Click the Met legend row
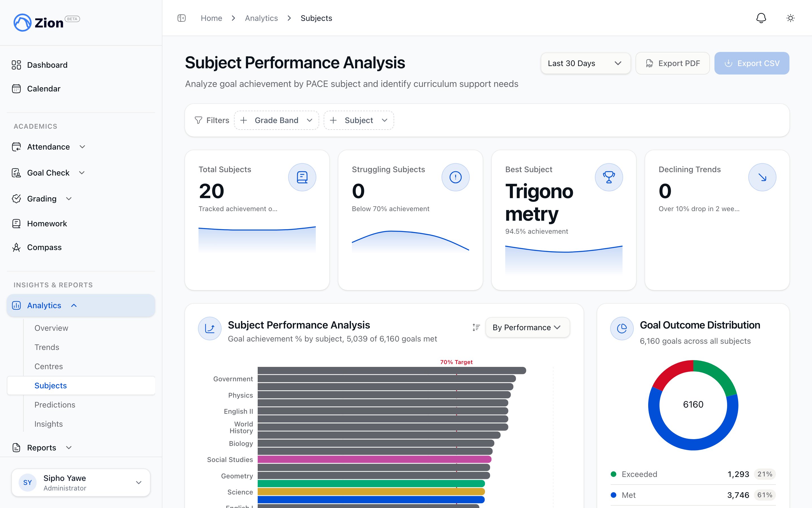The width and height of the screenshot is (812, 508). coord(693,495)
